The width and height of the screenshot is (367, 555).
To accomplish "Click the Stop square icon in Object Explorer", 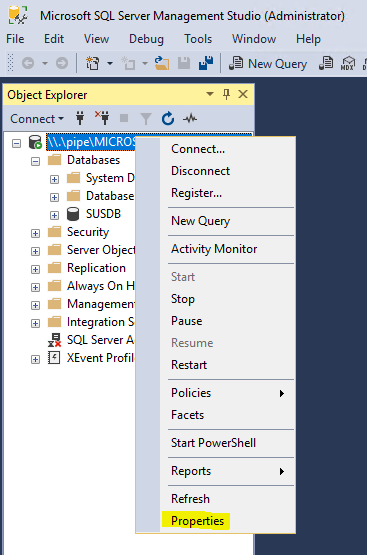I will [124, 118].
